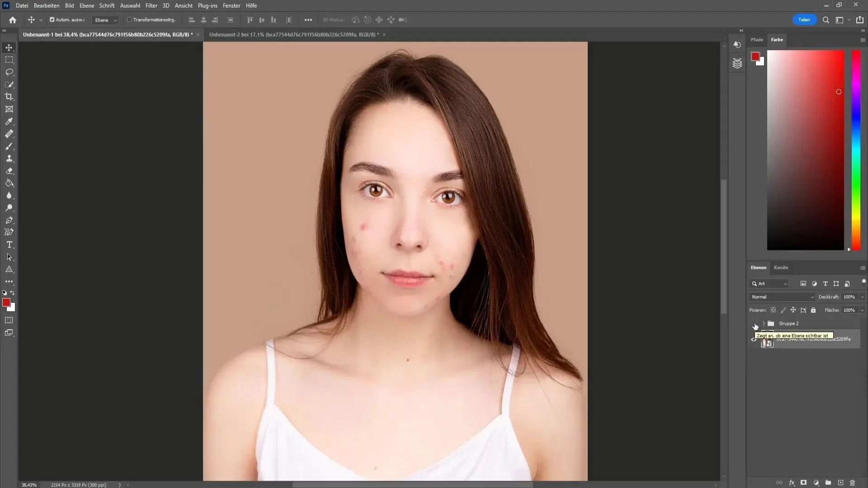Select the Path Selection tool

pyautogui.click(x=9, y=257)
